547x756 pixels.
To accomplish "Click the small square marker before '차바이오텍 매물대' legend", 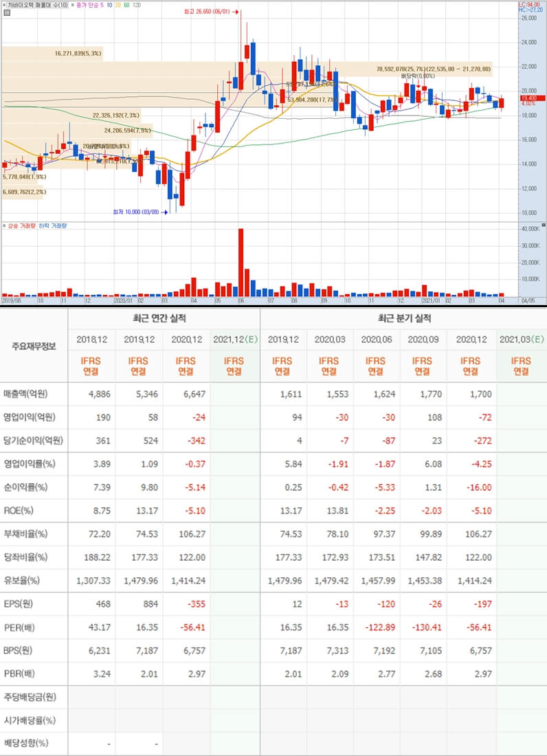I will (x=4, y=5).
